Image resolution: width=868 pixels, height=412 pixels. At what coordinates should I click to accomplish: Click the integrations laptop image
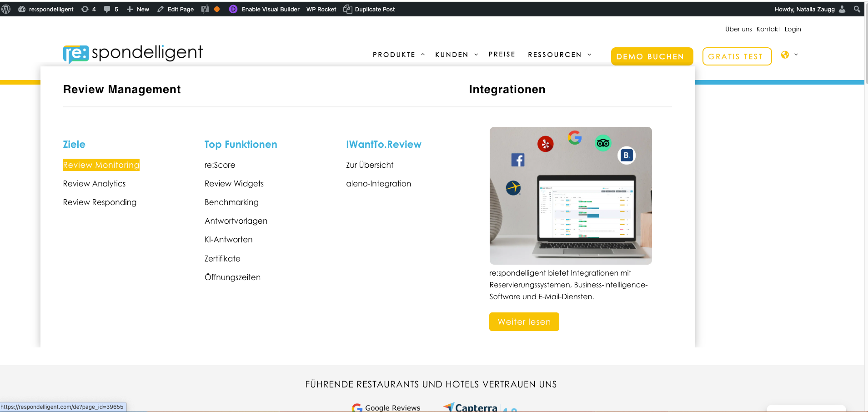[x=571, y=196]
